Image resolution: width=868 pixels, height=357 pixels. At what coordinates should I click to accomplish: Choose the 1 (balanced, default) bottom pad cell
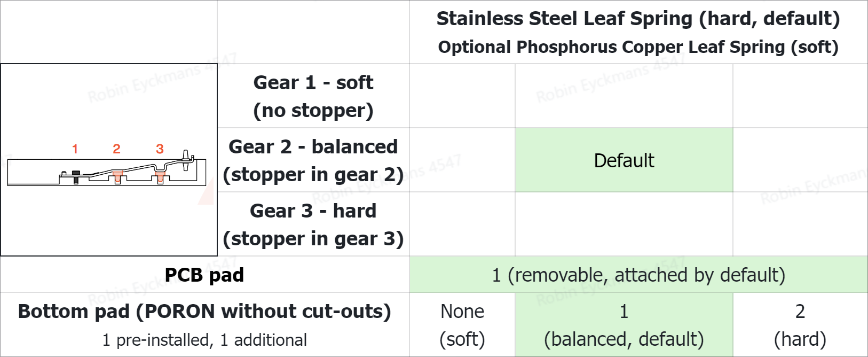tap(624, 325)
